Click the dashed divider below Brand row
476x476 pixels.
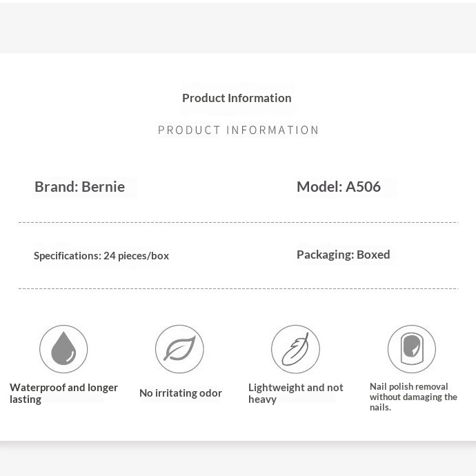[238, 223]
